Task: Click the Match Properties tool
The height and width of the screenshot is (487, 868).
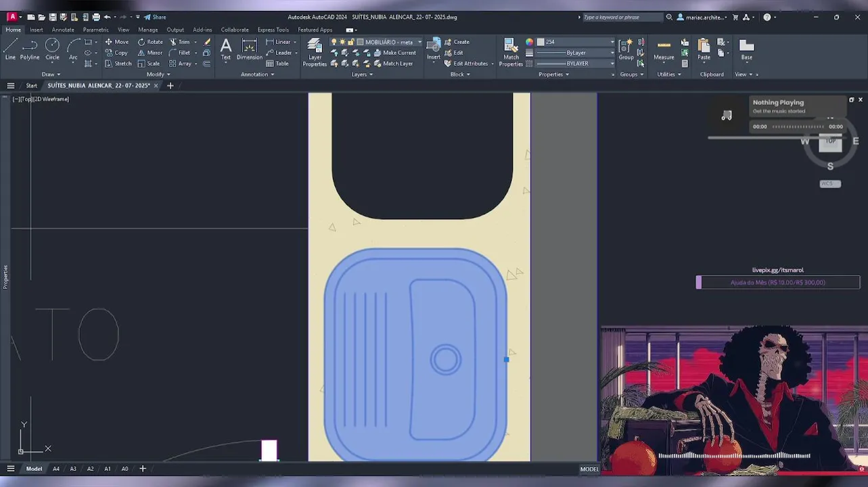Action: tap(511, 52)
